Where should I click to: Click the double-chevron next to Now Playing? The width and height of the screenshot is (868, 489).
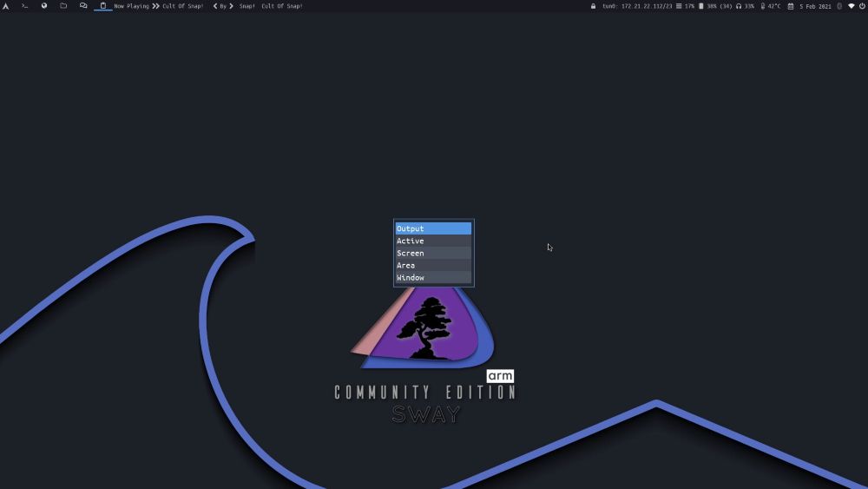(155, 6)
